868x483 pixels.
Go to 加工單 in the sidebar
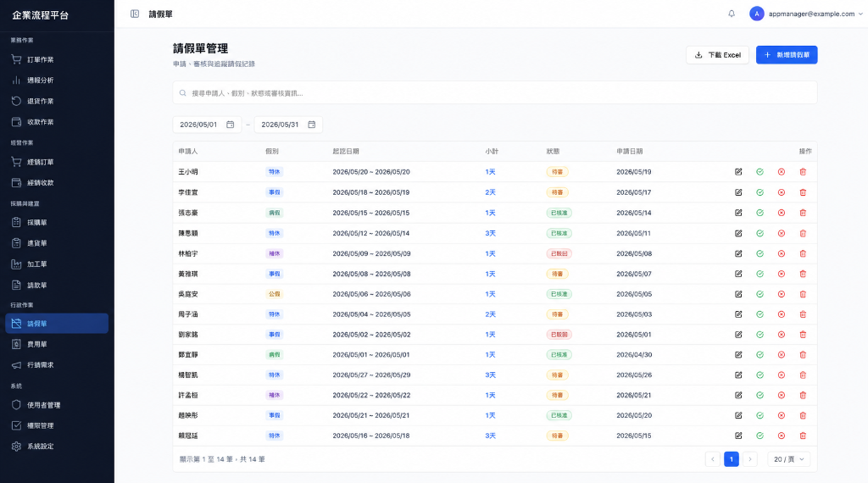pyautogui.click(x=57, y=264)
